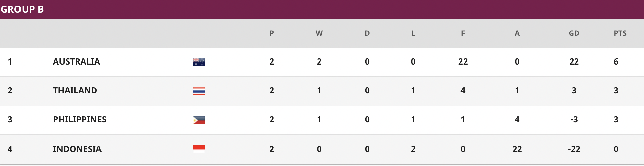Screen dimensions: 644x166
Task: Click the F column header
Action: (463, 33)
